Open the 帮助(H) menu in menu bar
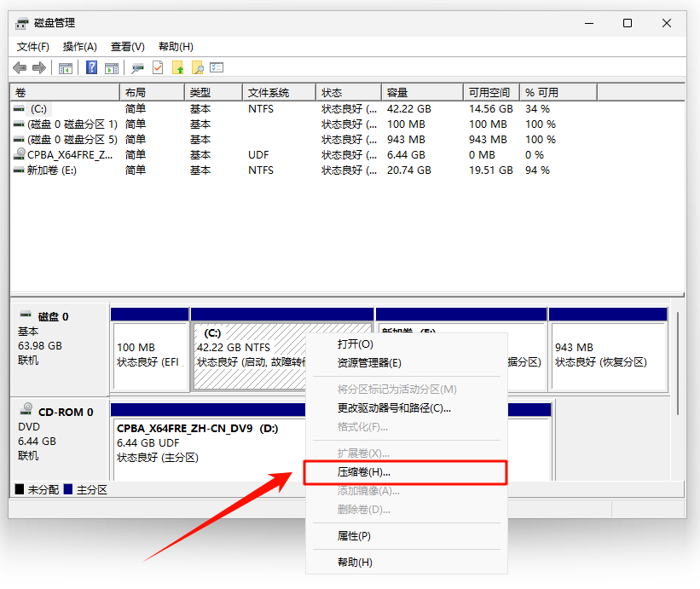Image resolution: width=700 pixels, height=589 pixels. [x=176, y=47]
